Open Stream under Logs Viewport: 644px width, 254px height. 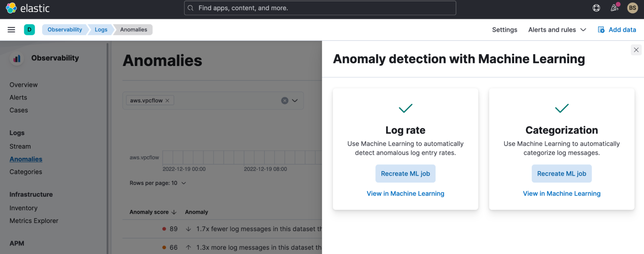20,146
